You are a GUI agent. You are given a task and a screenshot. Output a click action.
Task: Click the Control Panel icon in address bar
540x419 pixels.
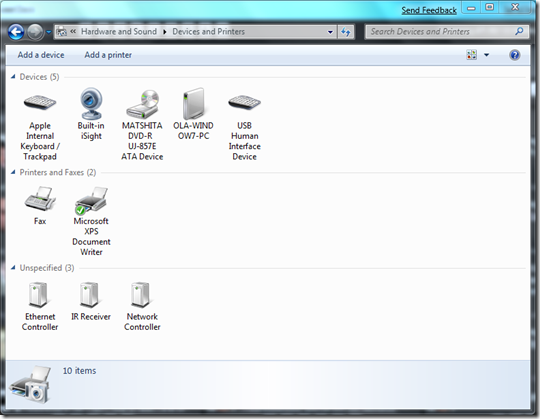pos(61,32)
